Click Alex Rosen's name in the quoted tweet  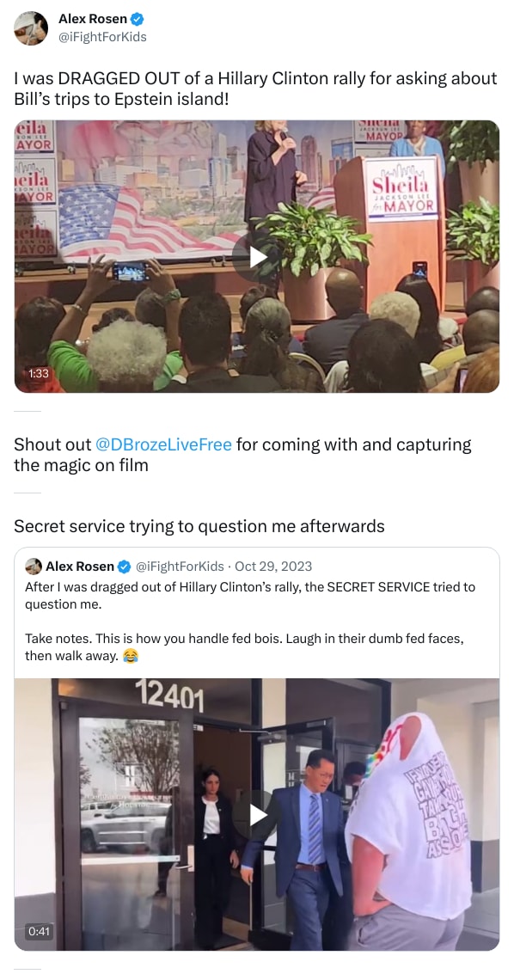(x=80, y=567)
